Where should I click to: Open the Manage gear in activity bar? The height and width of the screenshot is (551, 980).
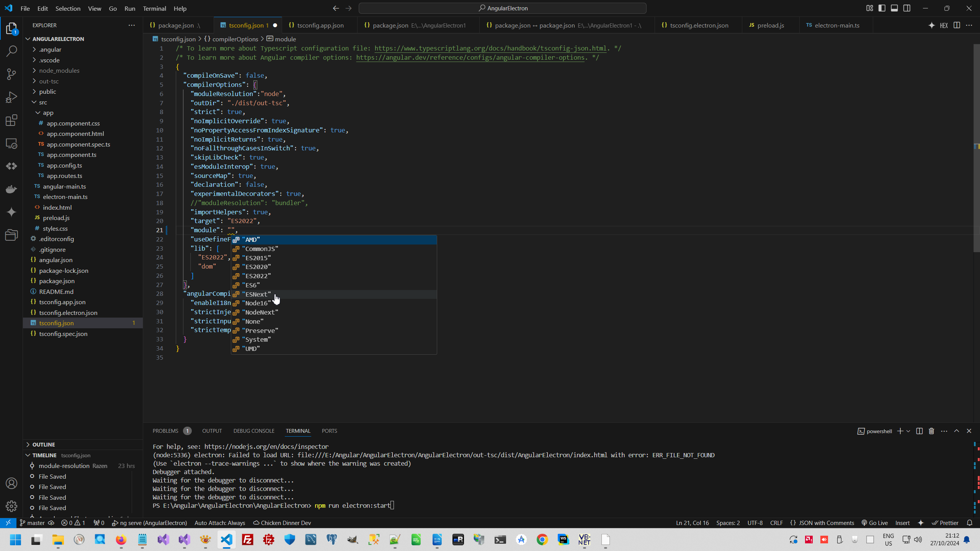click(x=11, y=506)
